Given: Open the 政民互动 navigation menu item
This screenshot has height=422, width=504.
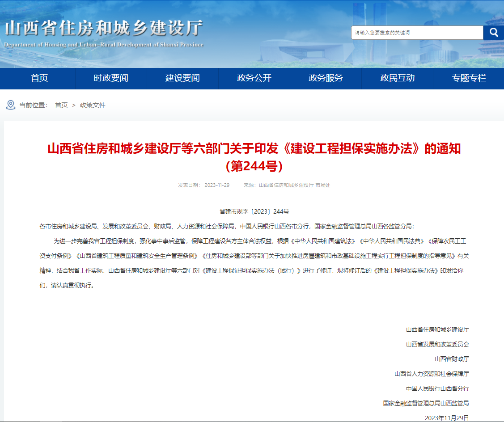Looking at the screenshot, I should 397,79.
